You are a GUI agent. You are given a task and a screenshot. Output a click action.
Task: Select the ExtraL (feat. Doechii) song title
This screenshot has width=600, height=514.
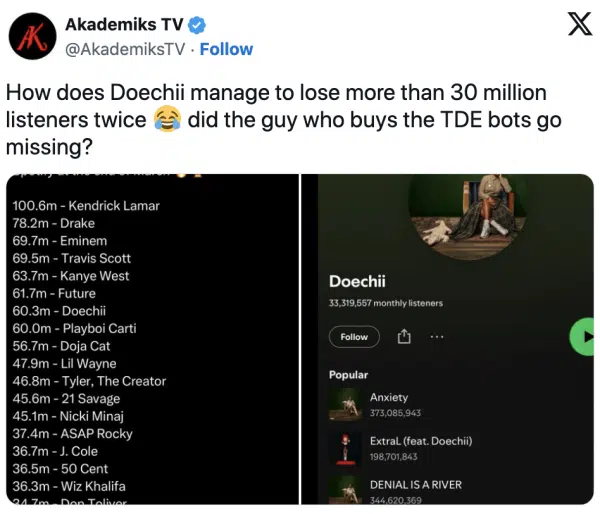click(421, 441)
